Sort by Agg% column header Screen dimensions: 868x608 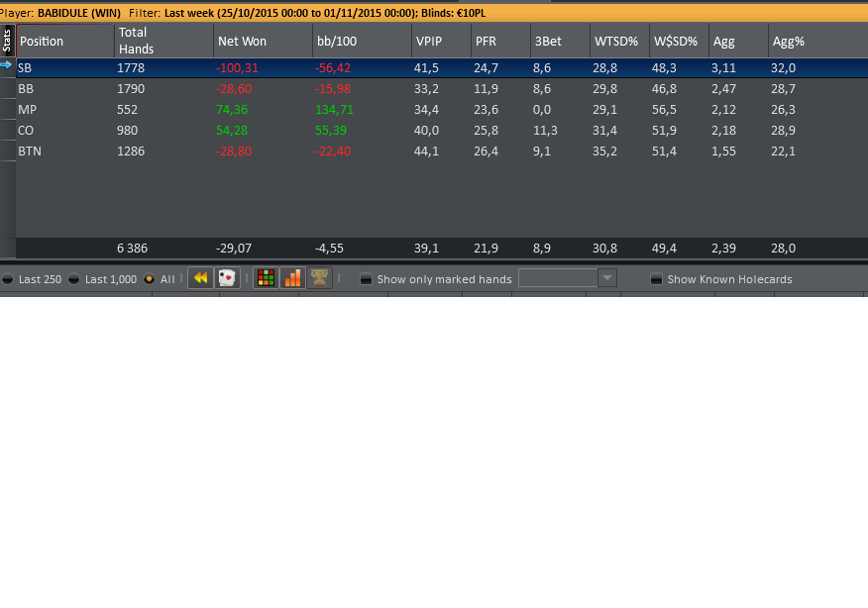pos(818,41)
